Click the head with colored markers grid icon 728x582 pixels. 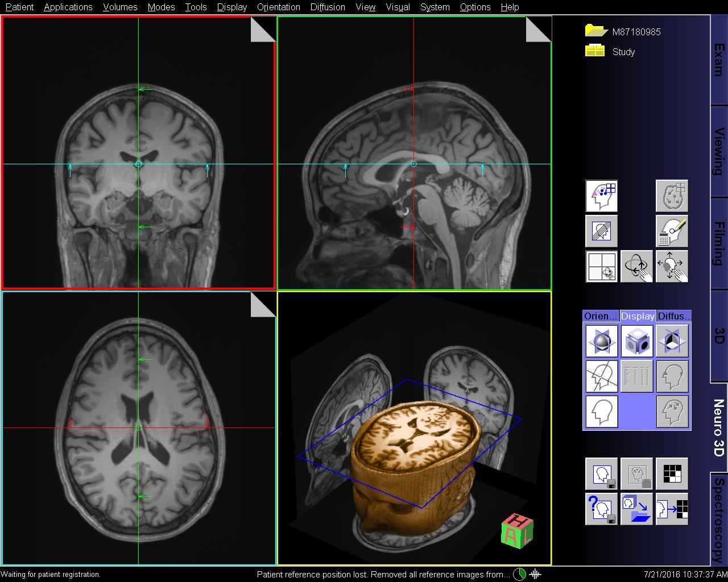point(601,196)
